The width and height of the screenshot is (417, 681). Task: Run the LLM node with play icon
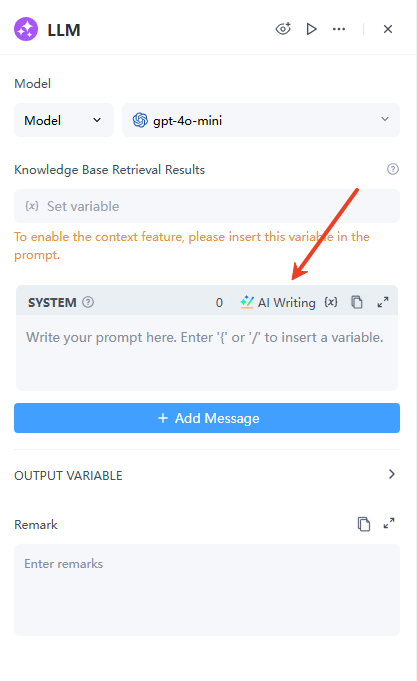(311, 29)
